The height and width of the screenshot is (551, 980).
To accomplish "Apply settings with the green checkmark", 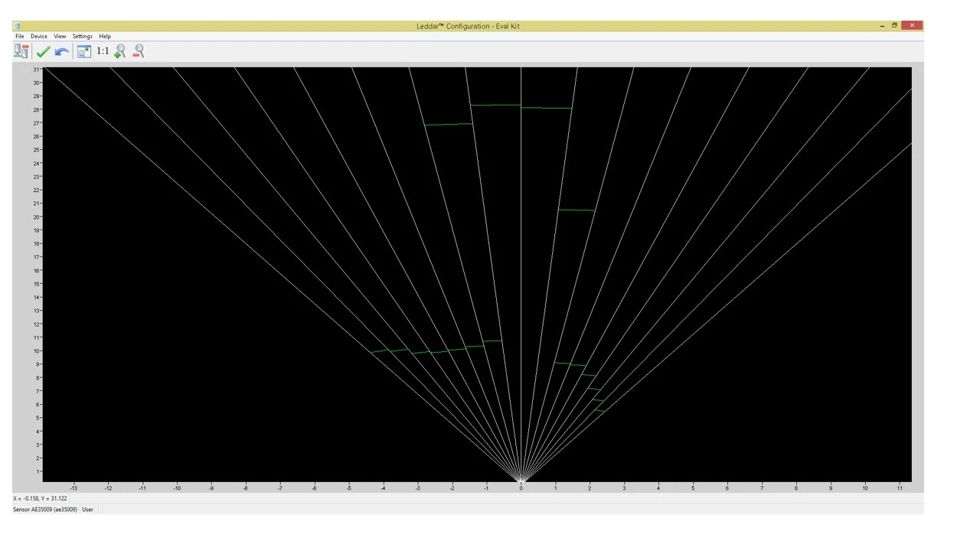I will tap(43, 51).
